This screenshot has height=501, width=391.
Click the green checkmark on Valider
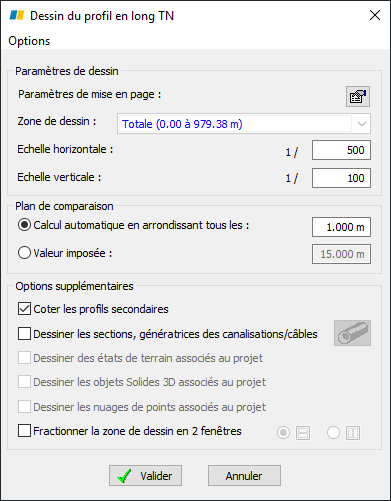[x=124, y=476]
